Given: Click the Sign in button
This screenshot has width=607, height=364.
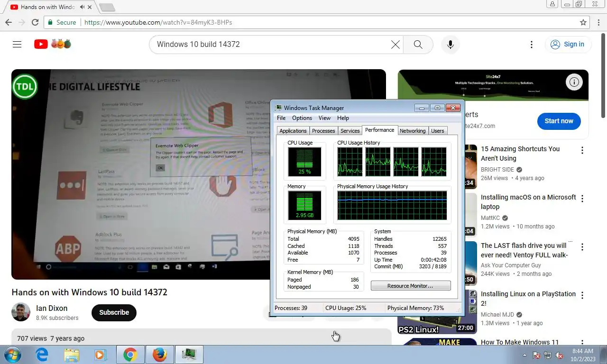Looking at the screenshot, I should point(568,44).
